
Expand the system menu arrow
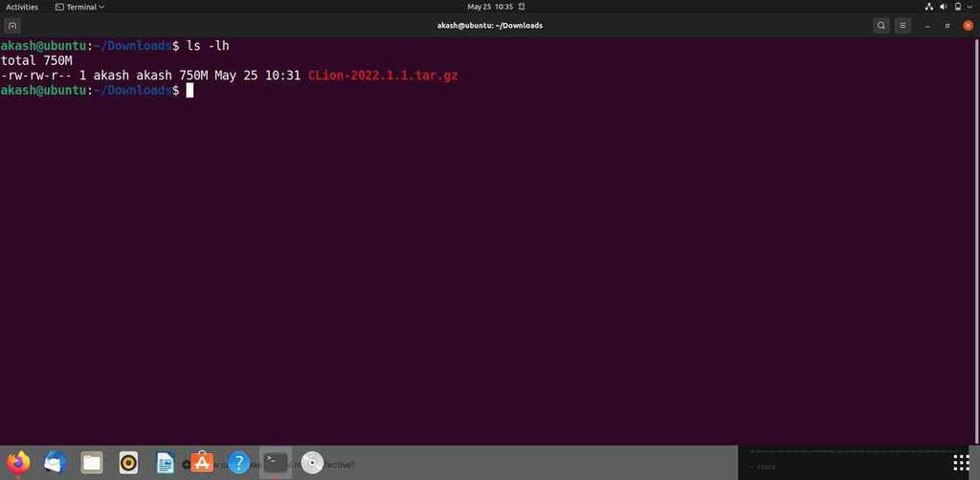tap(970, 7)
